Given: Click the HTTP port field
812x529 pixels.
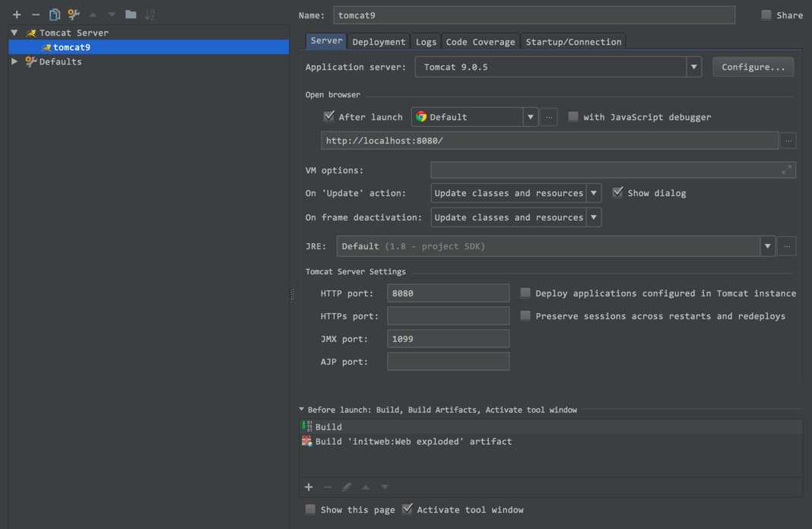Looking at the screenshot, I should click(448, 293).
